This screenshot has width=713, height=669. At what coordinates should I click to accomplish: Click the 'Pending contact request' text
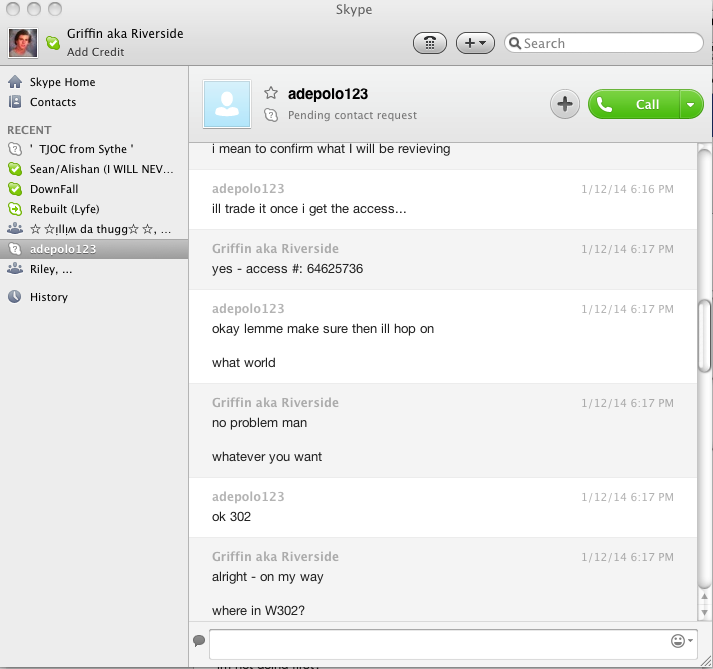pyautogui.click(x=352, y=115)
